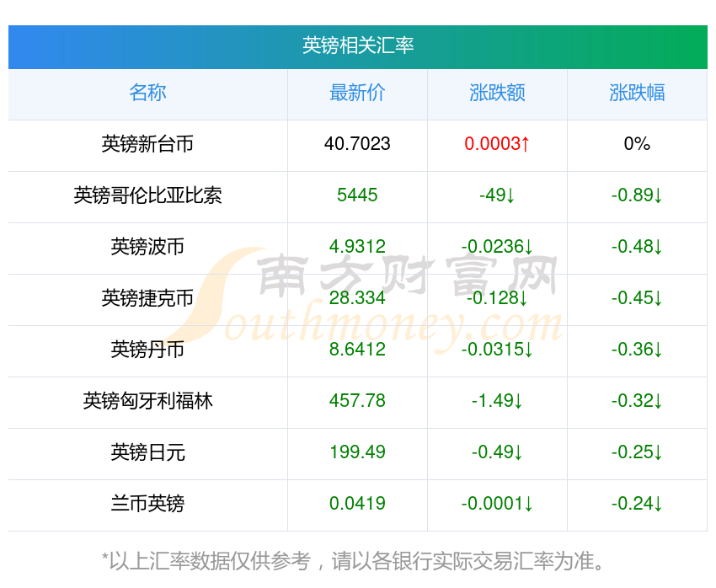Click the price 5445
The height and width of the screenshot is (588, 716).
pos(357,195)
